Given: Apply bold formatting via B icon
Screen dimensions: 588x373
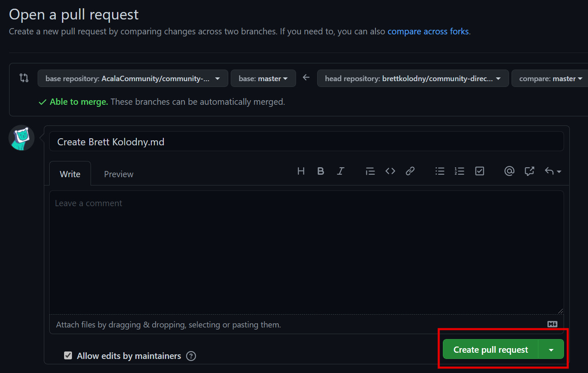Looking at the screenshot, I should [x=320, y=171].
